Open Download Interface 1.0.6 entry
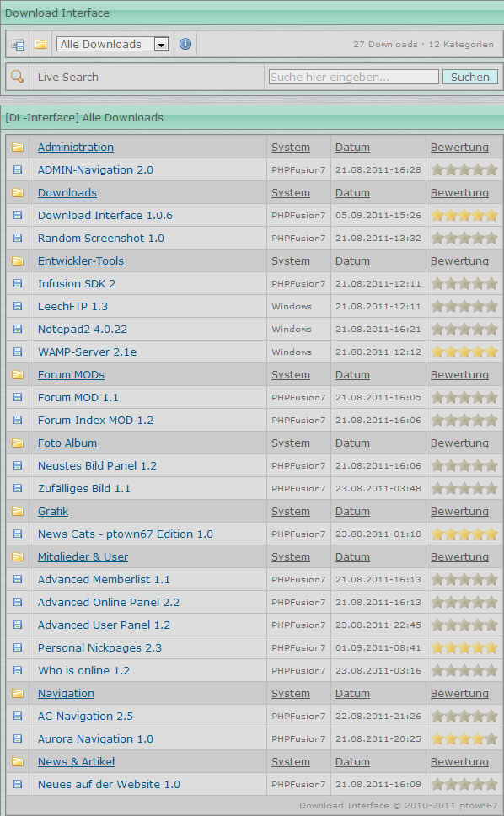The width and height of the screenshot is (504, 816). [105, 215]
